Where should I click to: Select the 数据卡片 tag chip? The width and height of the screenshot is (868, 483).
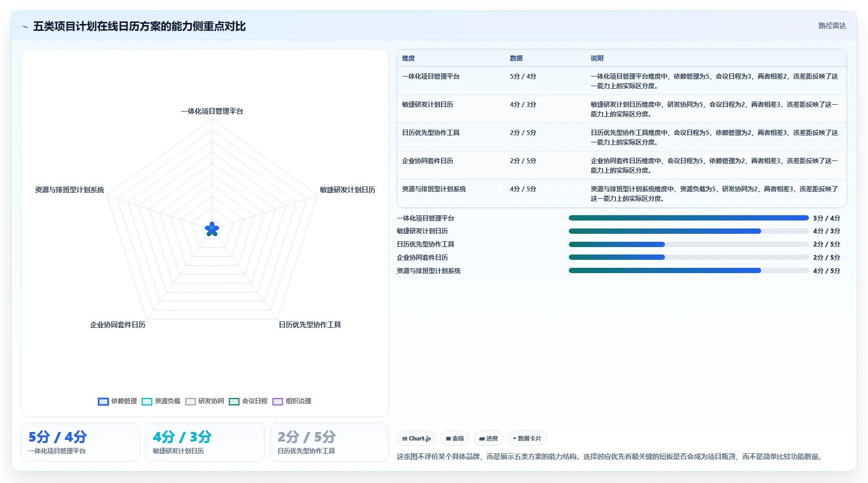point(527,438)
